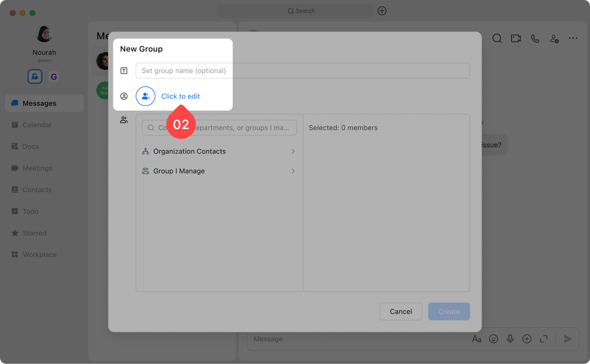The image size is (590, 364).
Task: Expand Organization Contacts chevron
Action: pos(293,151)
